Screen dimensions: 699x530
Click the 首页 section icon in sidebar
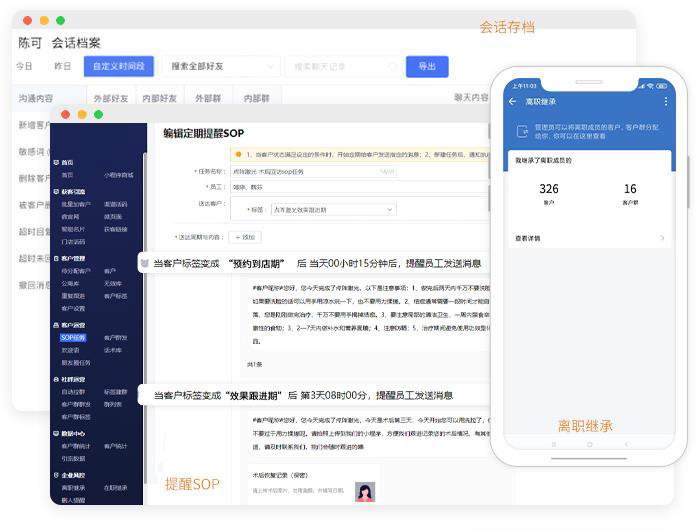57,162
